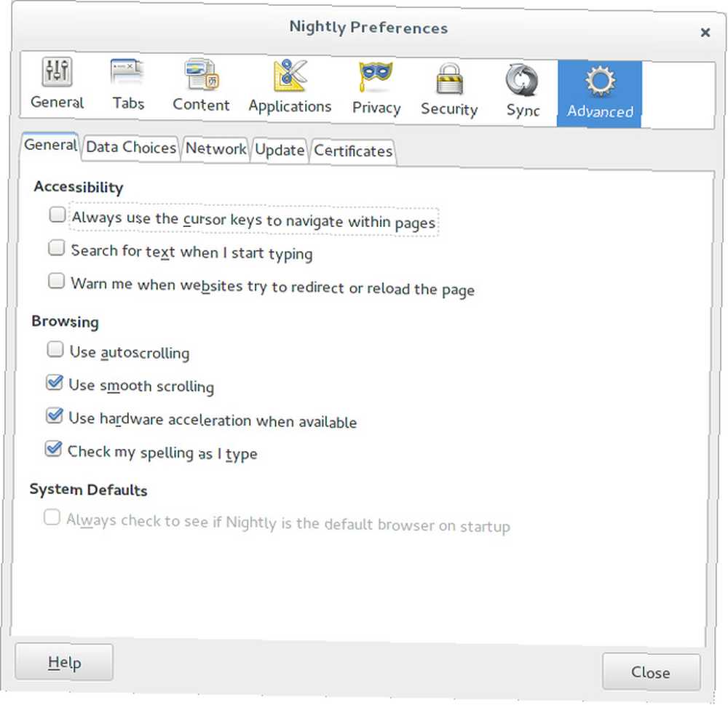Open the Privacy mask icon pane
The height and width of the screenshot is (705, 728).
[x=376, y=89]
